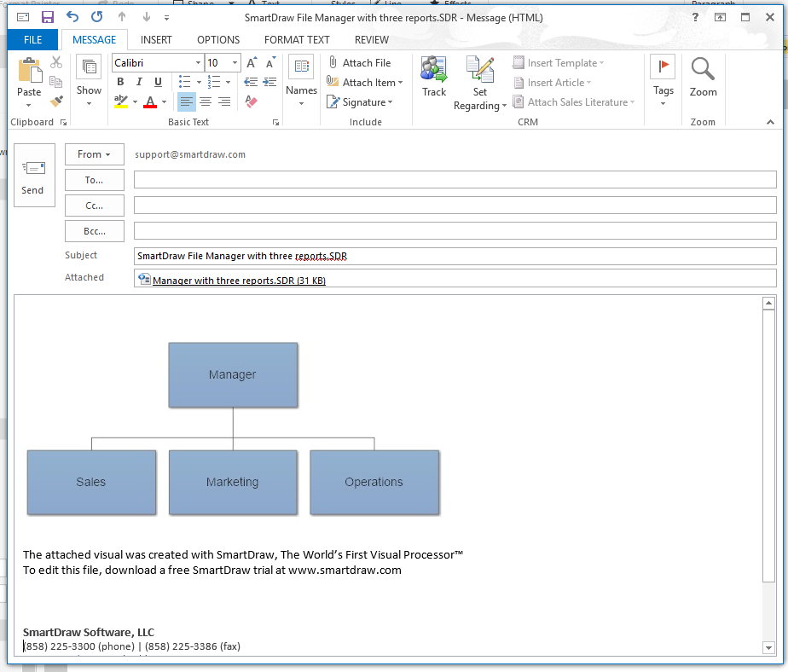Click the Send envelope button
788x672 pixels.
[x=34, y=176]
